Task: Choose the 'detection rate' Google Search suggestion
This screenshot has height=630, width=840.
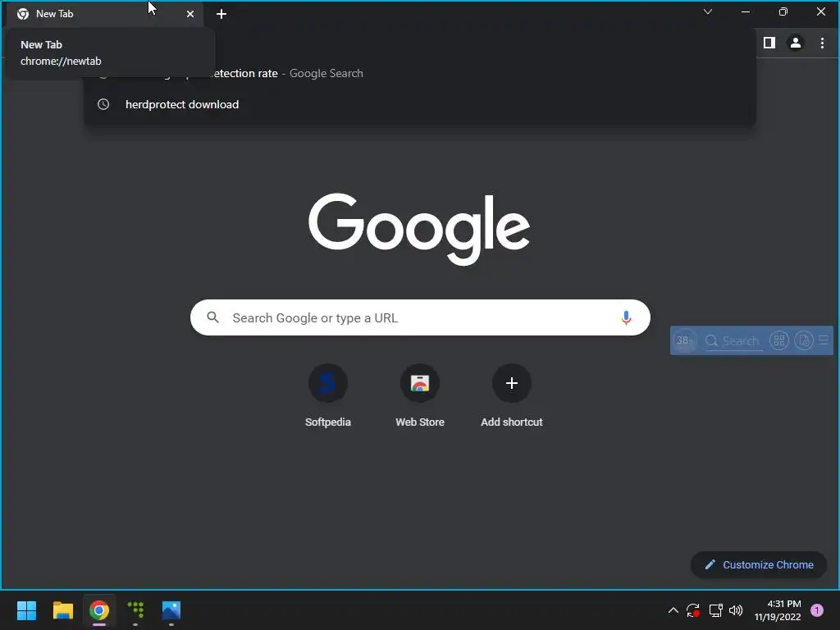Action: (x=419, y=73)
